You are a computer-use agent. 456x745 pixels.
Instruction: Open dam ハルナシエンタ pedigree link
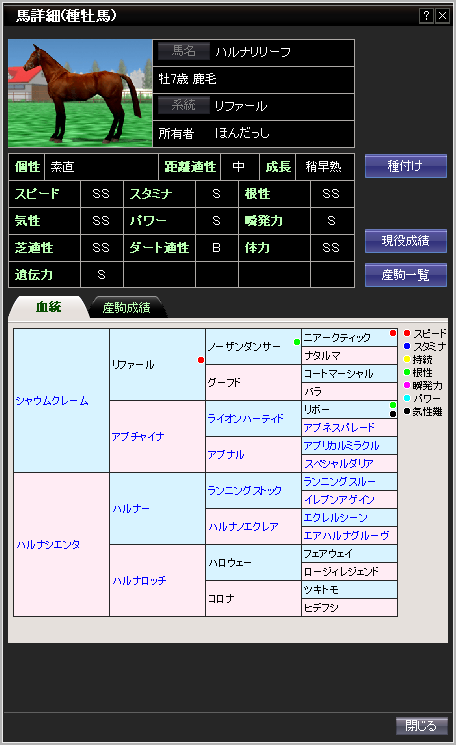tap(48, 544)
